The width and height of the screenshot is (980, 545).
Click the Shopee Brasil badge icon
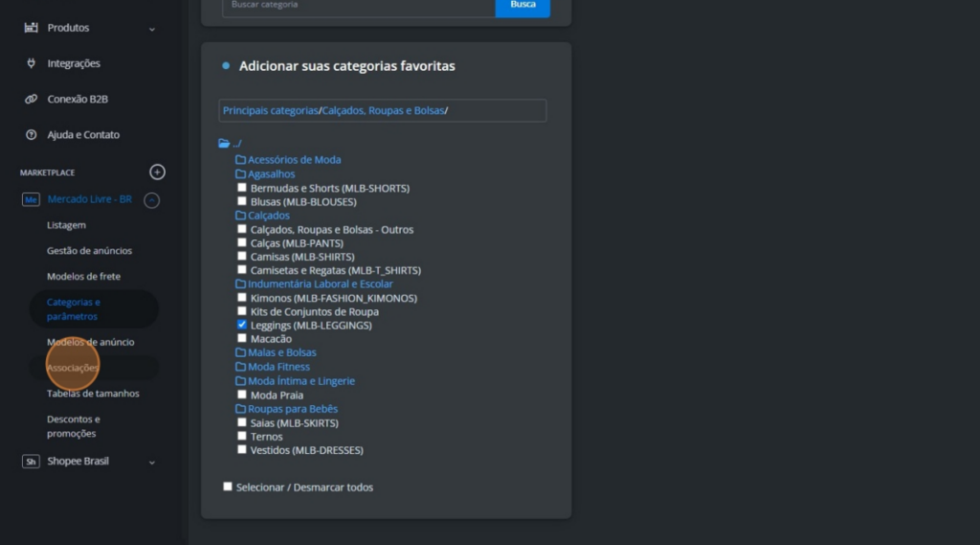coord(31,462)
